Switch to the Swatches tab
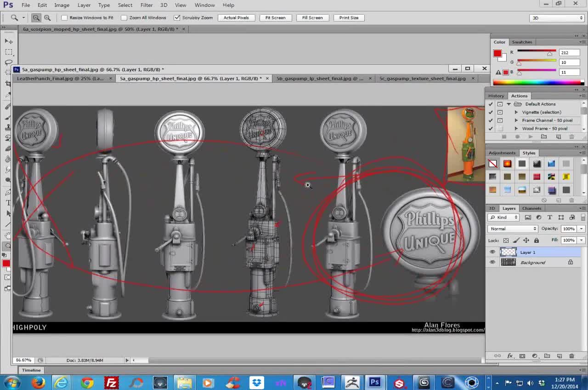This screenshot has width=588, height=390. [x=522, y=42]
